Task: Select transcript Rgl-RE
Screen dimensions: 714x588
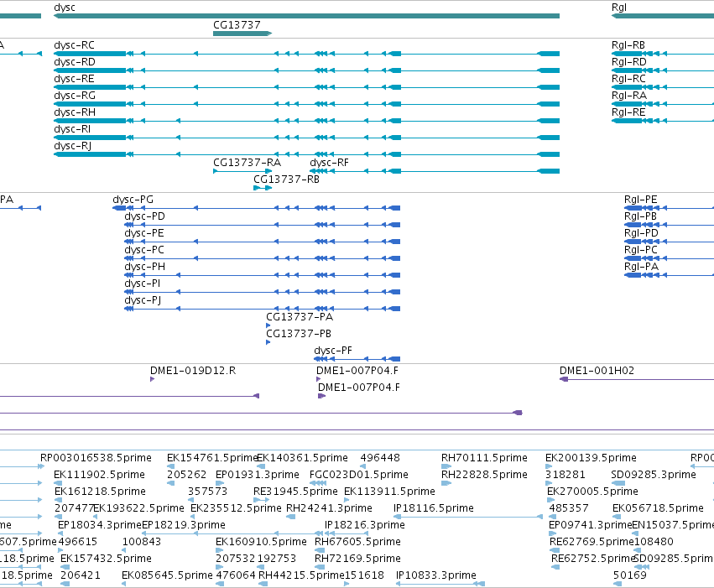Action: click(x=663, y=121)
